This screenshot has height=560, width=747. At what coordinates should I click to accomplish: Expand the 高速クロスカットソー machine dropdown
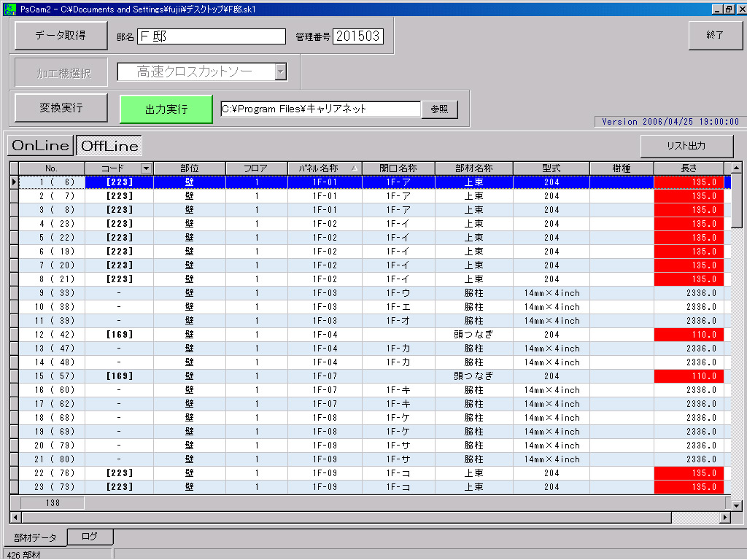(280, 71)
